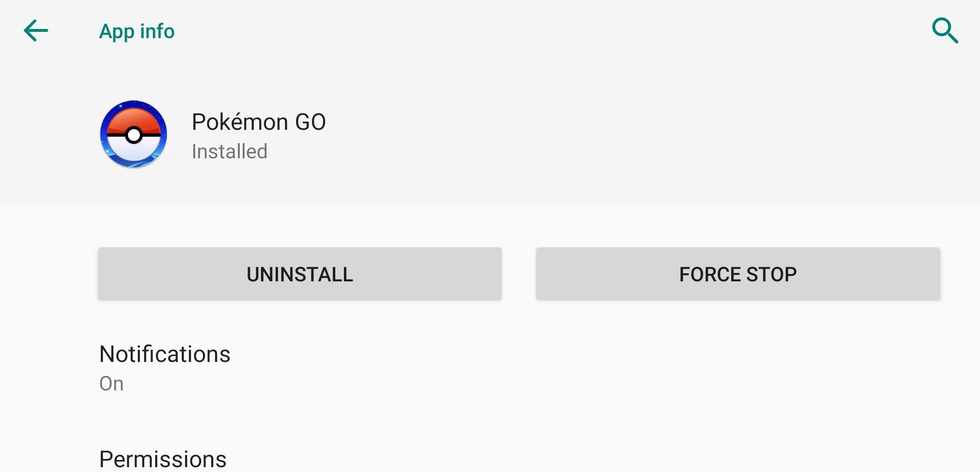Click the blue ring around the app icon
980x472 pixels.
104,135
